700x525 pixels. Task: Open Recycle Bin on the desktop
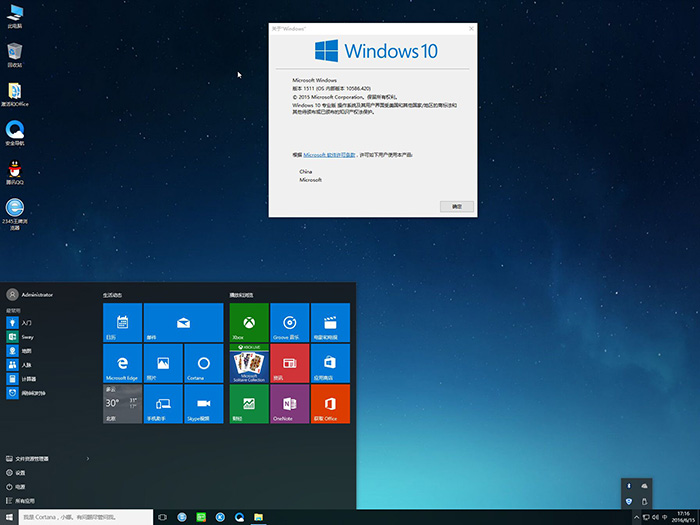coord(15,52)
